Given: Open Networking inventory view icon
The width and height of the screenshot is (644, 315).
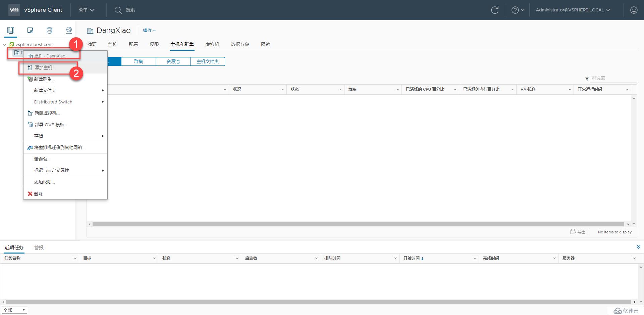Looking at the screenshot, I should coord(69,31).
